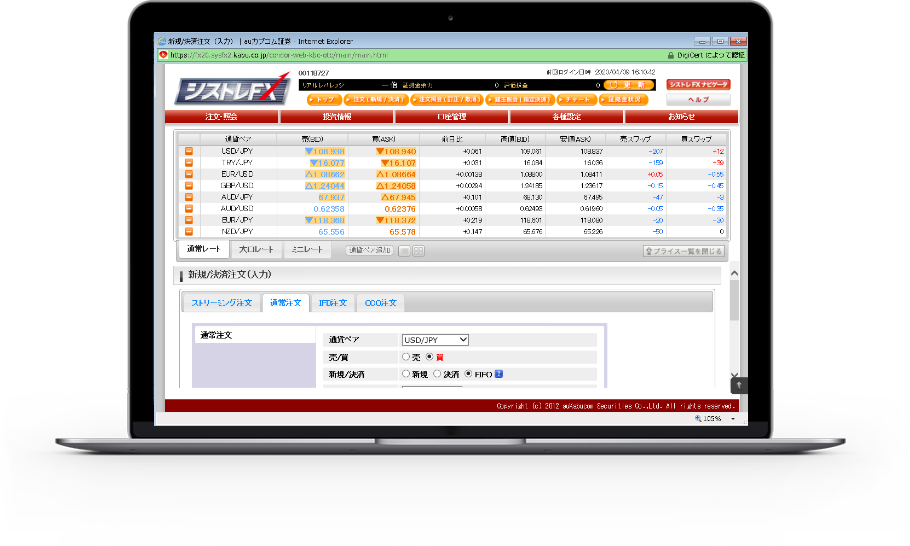Collapse price list with プライス一覧を閉じる
This screenshot has height=546, width=910.
coord(682,251)
